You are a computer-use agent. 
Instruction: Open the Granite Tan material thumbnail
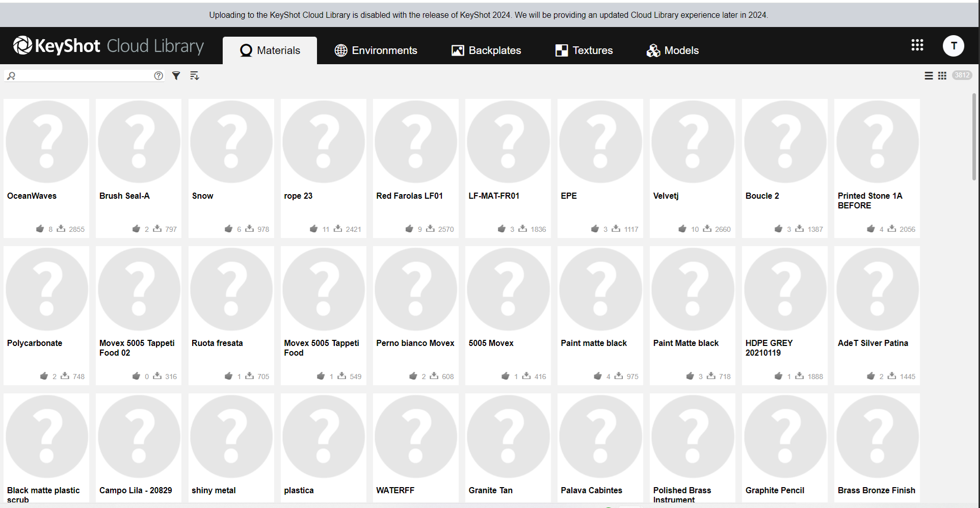coord(508,436)
